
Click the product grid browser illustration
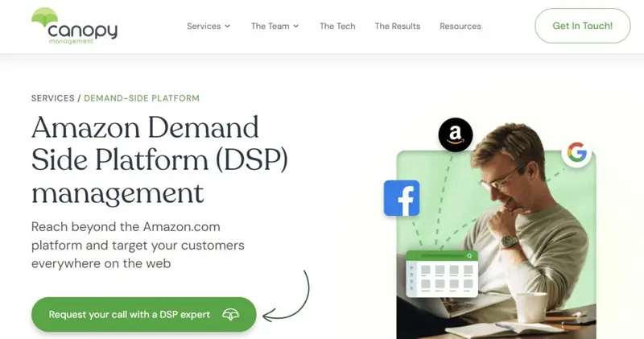[442, 274]
